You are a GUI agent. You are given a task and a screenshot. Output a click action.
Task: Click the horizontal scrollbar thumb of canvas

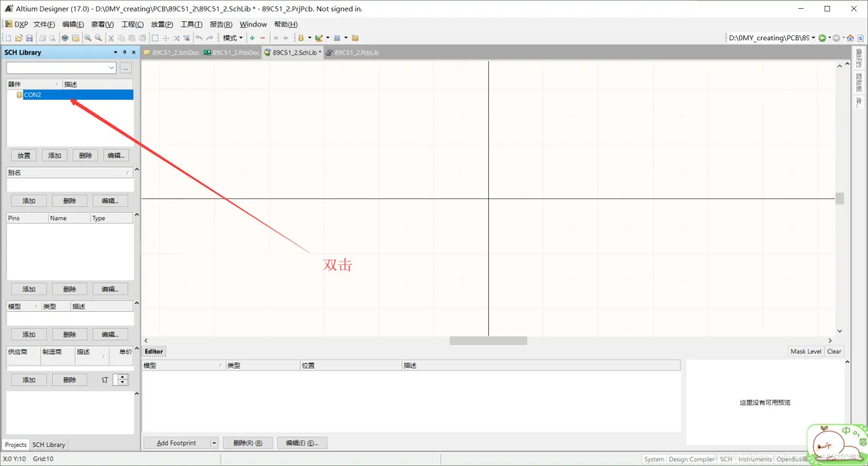click(488, 341)
